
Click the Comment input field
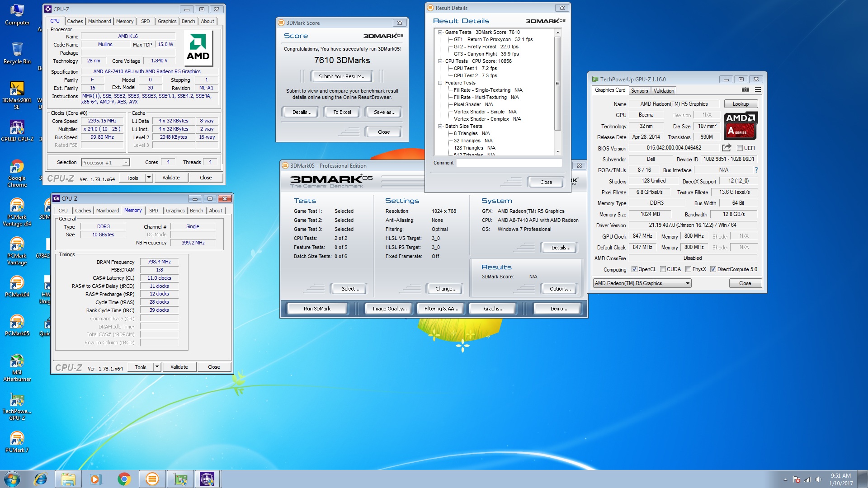[x=509, y=163]
